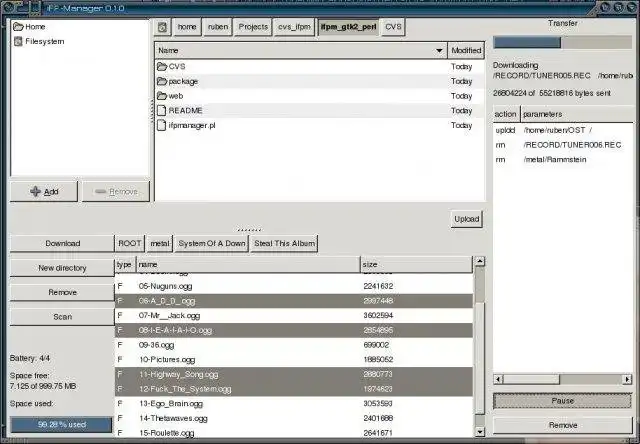The width and height of the screenshot is (640, 444).
Task: Click the pane divider handle above Download
Action: [x=249, y=230]
